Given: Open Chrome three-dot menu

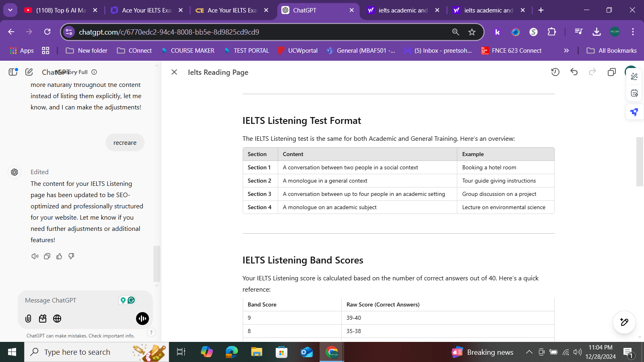Looking at the screenshot, I should 633,32.
